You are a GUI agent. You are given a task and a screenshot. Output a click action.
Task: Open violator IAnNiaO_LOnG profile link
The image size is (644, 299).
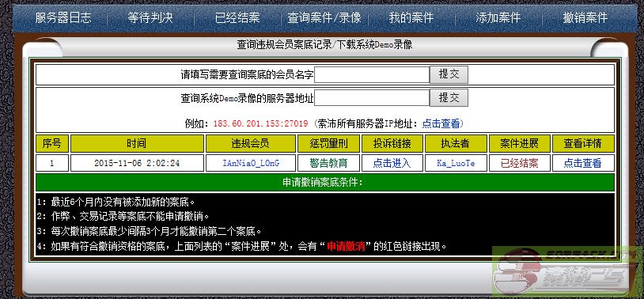(251, 163)
